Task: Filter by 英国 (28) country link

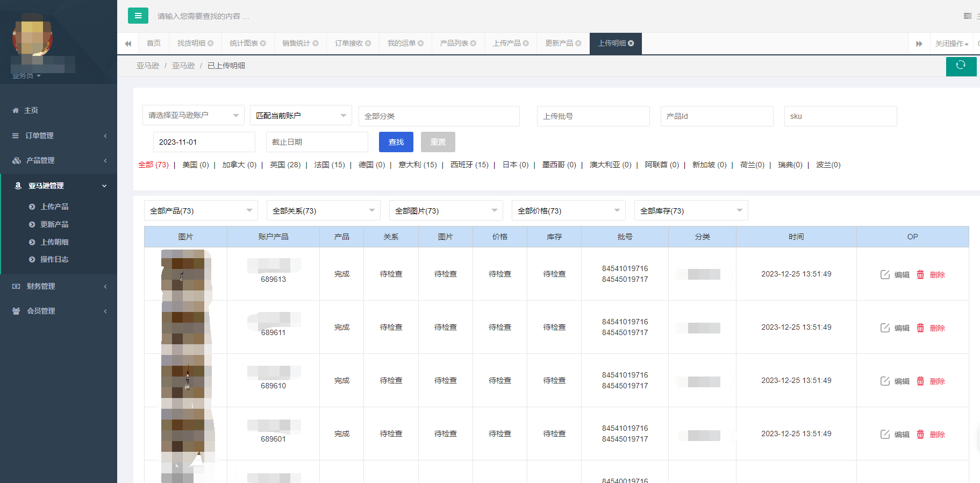Action: [285, 165]
